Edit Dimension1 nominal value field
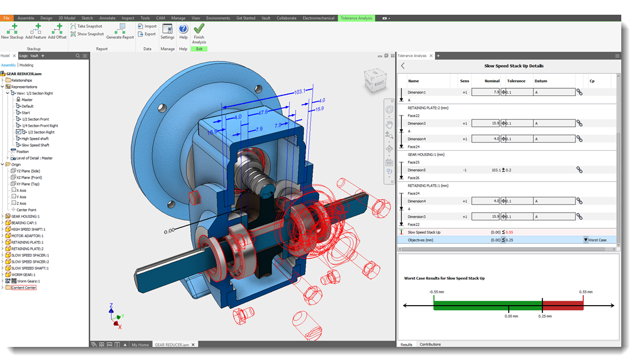The width and height of the screenshot is (636, 364). coord(485,92)
